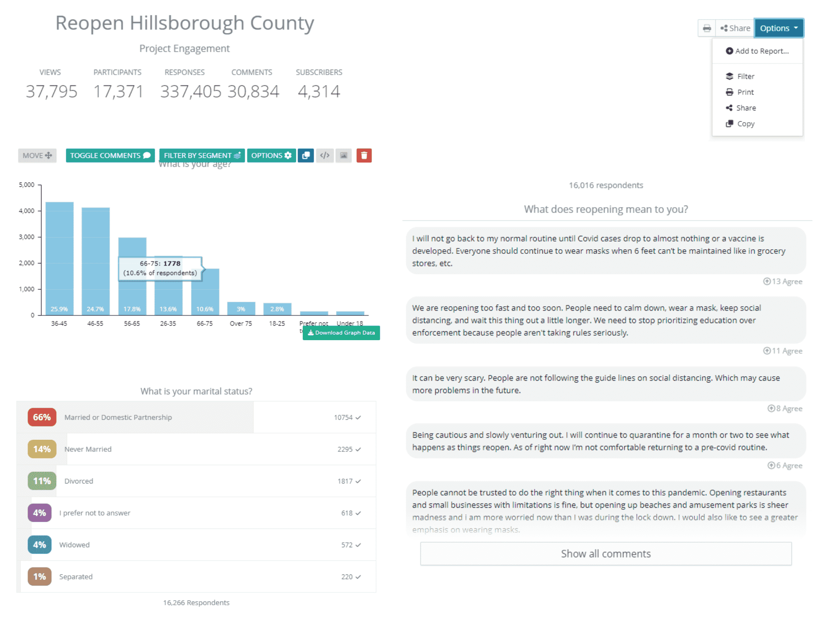Open the Filter by Segment dropdown
The width and height of the screenshot is (834, 644).
pyautogui.click(x=201, y=155)
